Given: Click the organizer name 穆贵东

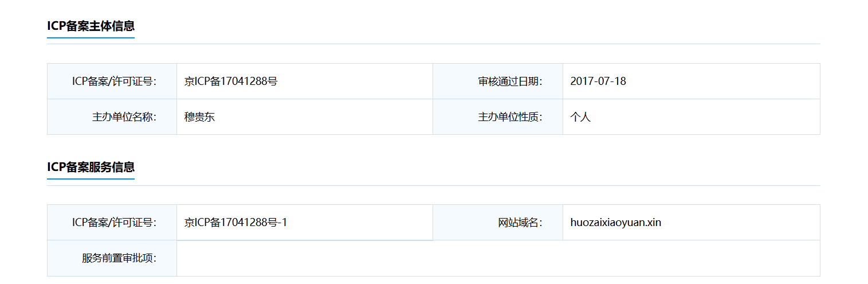Looking at the screenshot, I should [x=199, y=117].
